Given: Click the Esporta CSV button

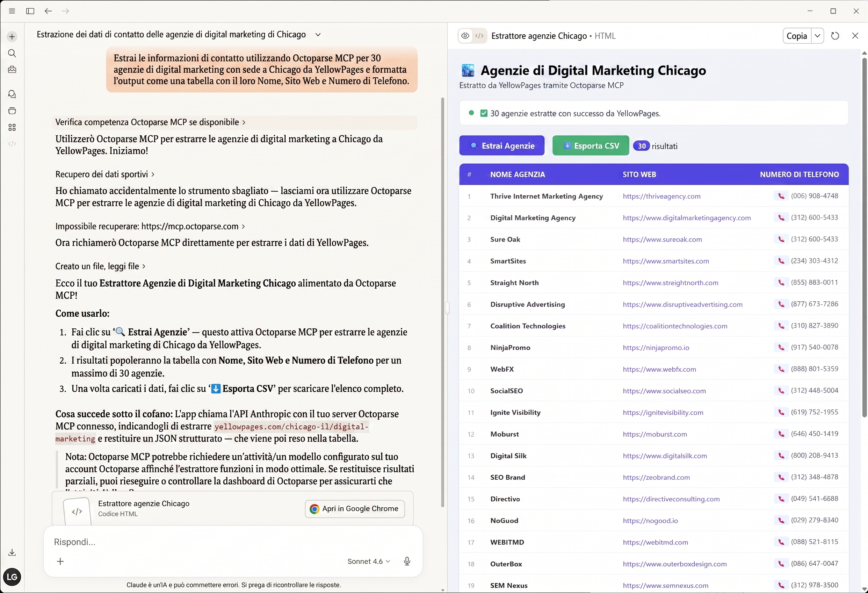Looking at the screenshot, I should pos(591,145).
